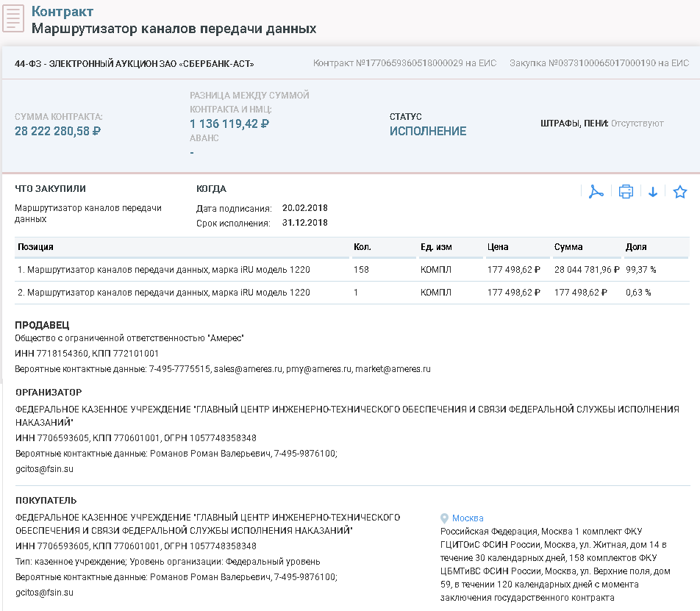Viewport: 700px width, 611px height.
Task: Click share value 0,63 %
Action: (638, 293)
